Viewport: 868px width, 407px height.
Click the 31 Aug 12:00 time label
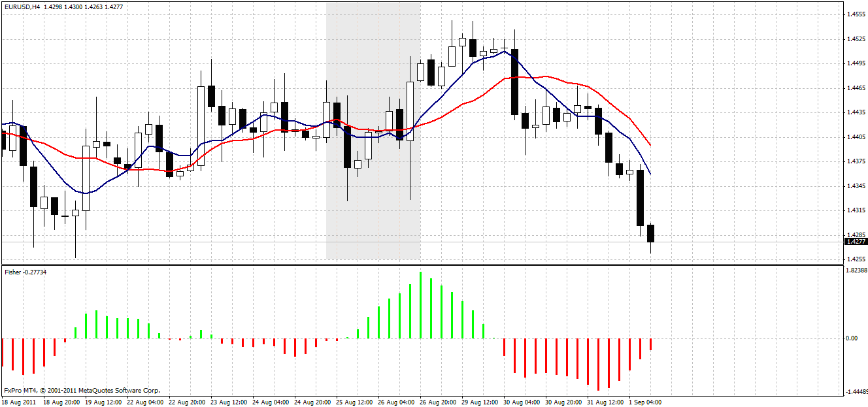(605, 402)
